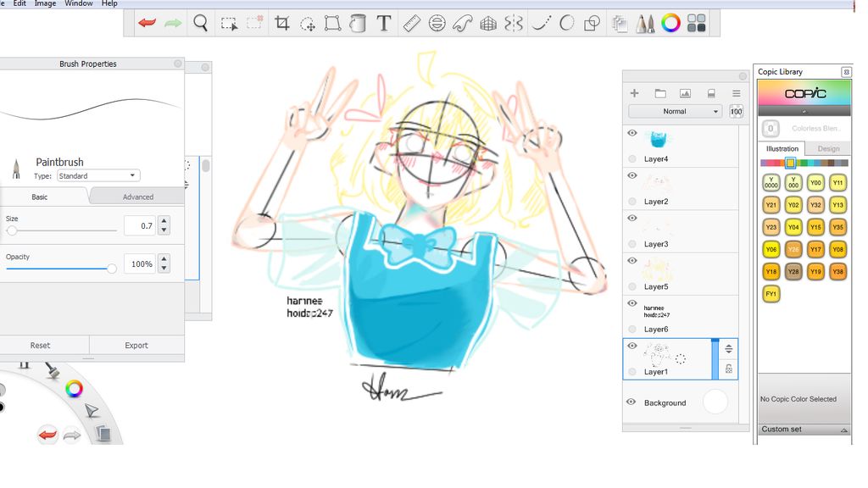
Task: Click the lagoon grey redo arrow
Action: [x=72, y=435]
